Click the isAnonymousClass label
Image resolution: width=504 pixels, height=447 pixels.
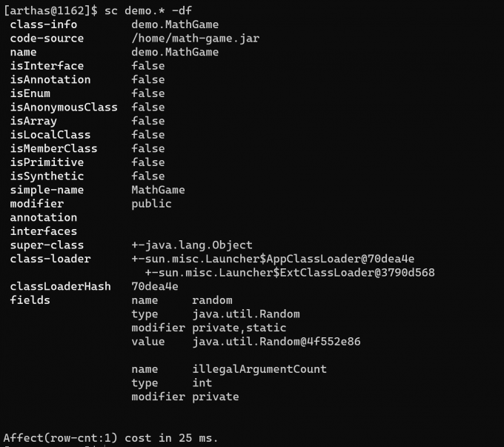[x=64, y=107]
